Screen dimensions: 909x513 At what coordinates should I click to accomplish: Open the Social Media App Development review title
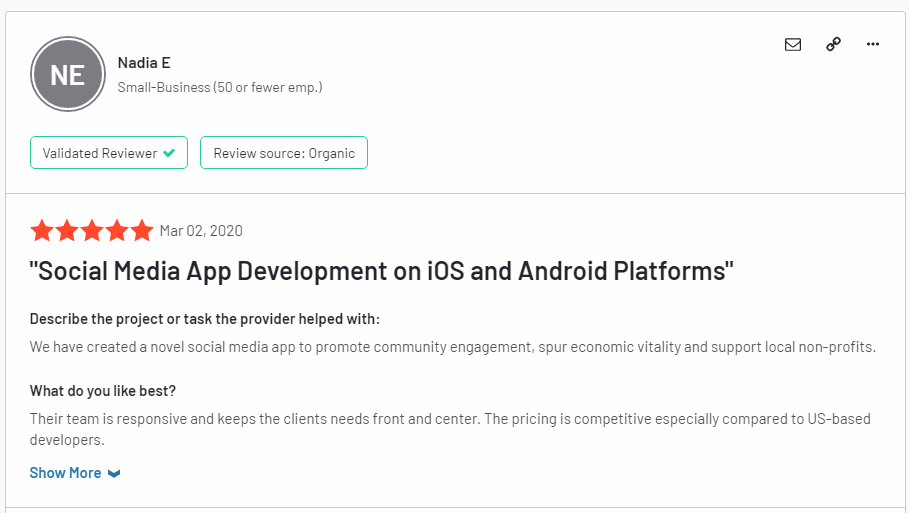click(x=382, y=271)
